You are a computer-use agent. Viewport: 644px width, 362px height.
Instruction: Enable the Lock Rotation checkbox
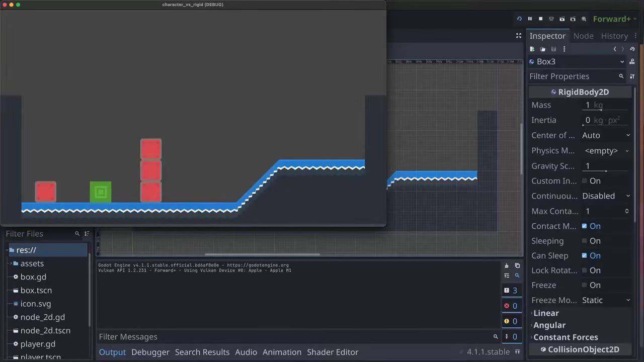[x=584, y=270]
